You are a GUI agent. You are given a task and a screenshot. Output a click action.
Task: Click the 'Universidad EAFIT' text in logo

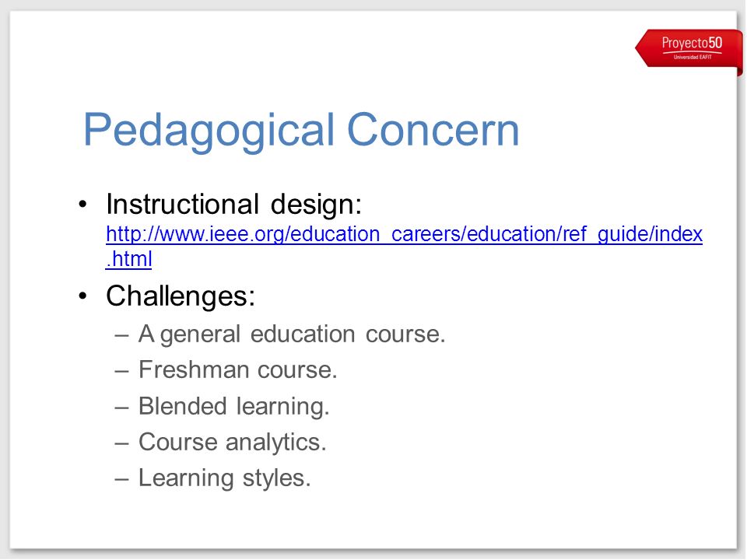(693, 57)
